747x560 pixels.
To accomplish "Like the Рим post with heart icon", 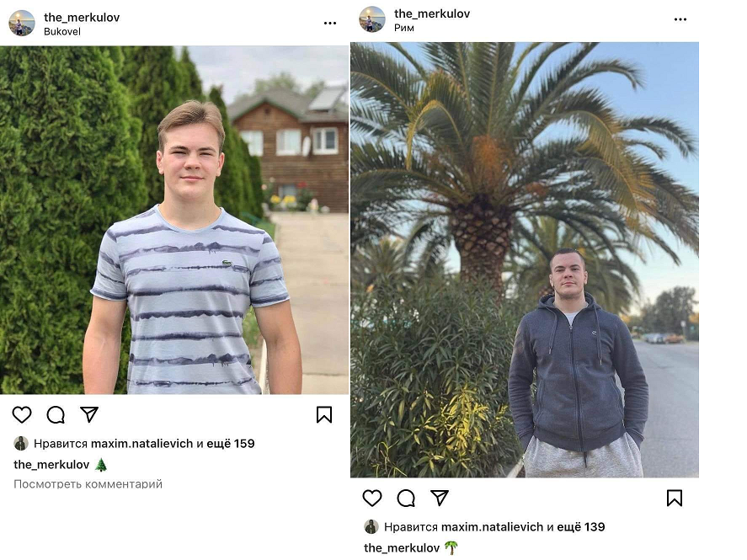I will 372,498.
